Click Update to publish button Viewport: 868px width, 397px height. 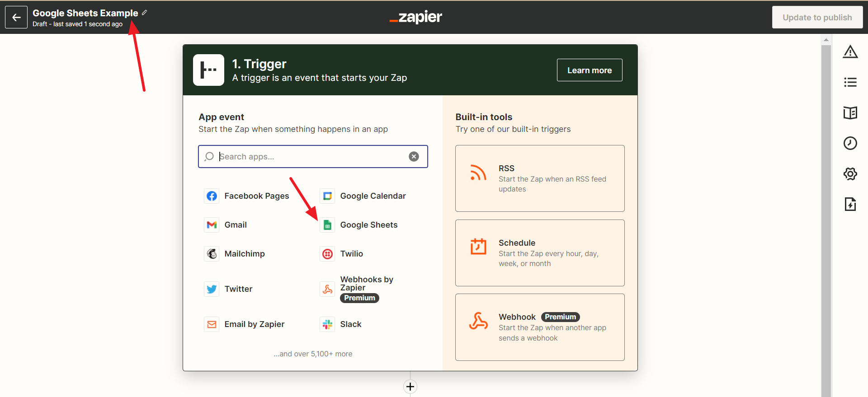coord(817,17)
